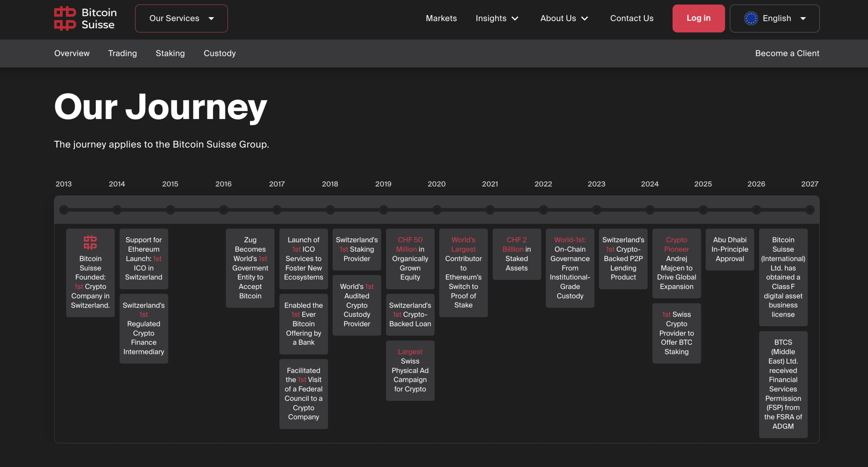
Task: Select the 2014 timeline dot
Action: [x=117, y=210]
